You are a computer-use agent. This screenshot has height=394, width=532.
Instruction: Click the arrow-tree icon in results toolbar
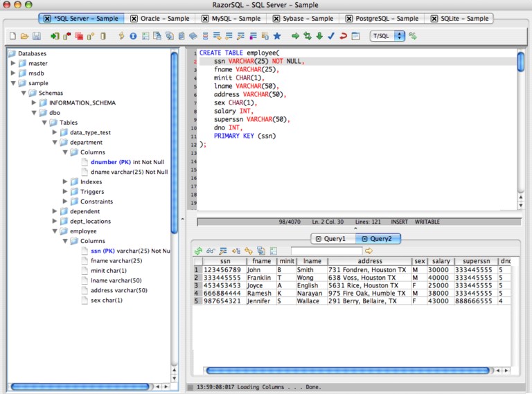point(236,251)
